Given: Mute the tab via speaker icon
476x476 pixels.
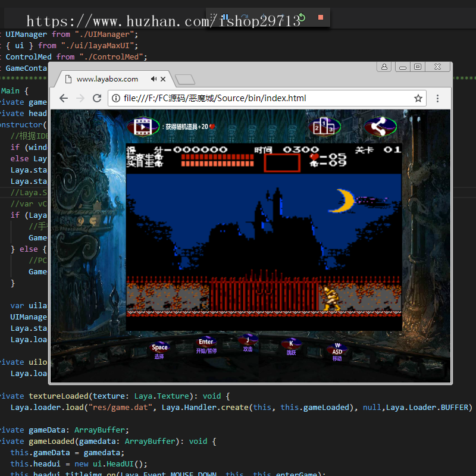Looking at the screenshot, I should (x=154, y=79).
